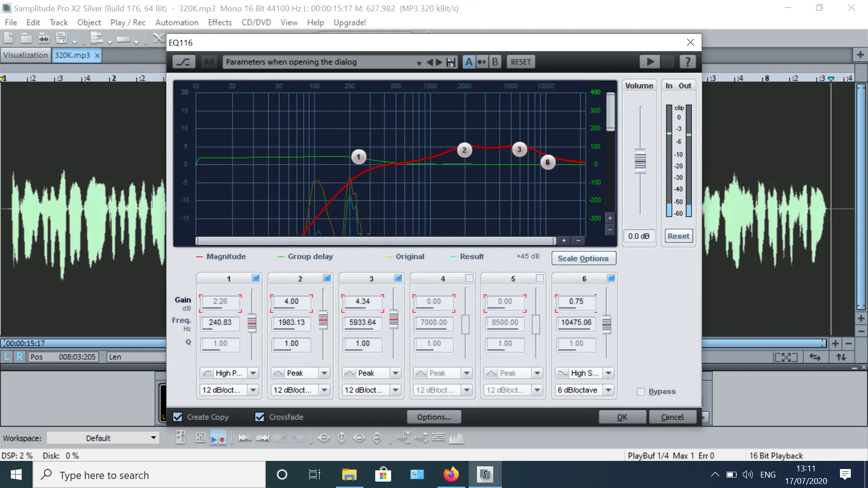868x488 pixels.
Task: Click the EQ curve bypass icon
Action: tap(183, 62)
